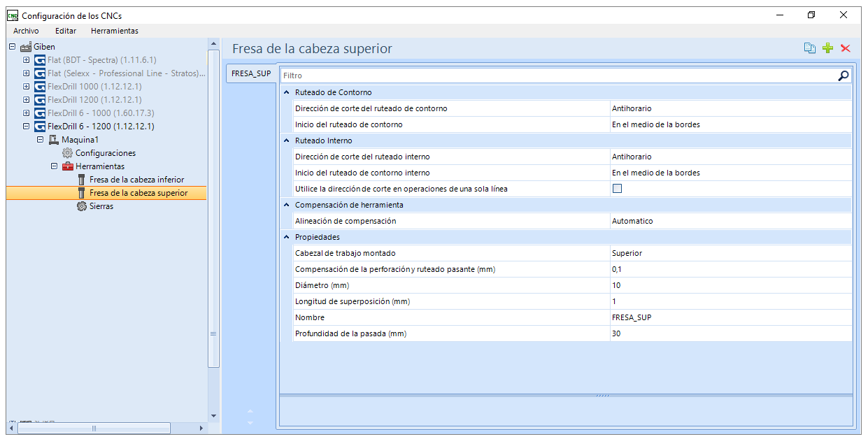Open the Configuraciones gear icon
This screenshot has height=439, width=868.
[68, 153]
